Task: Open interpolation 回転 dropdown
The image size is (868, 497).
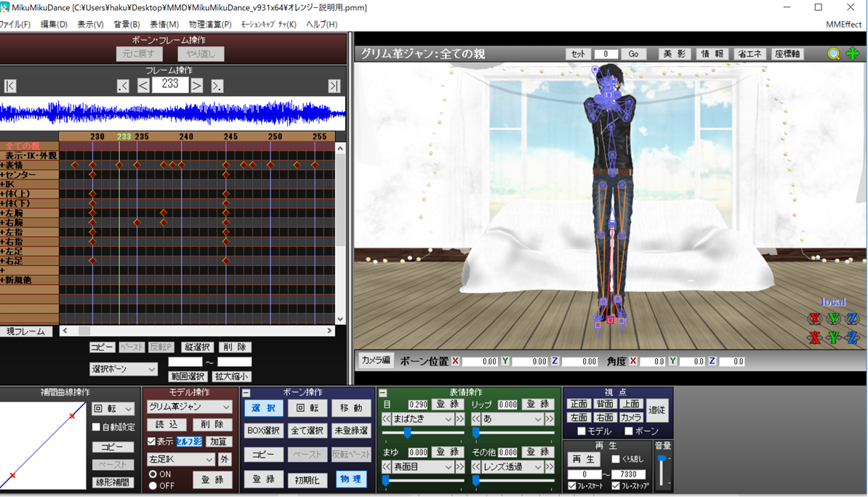Action: pyautogui.click(x=113, y=408)
